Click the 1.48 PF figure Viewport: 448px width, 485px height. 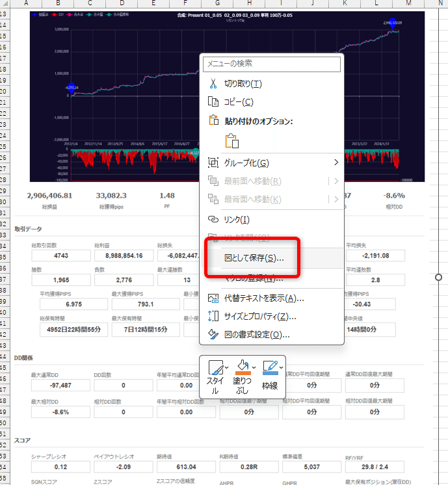[167, 196]
